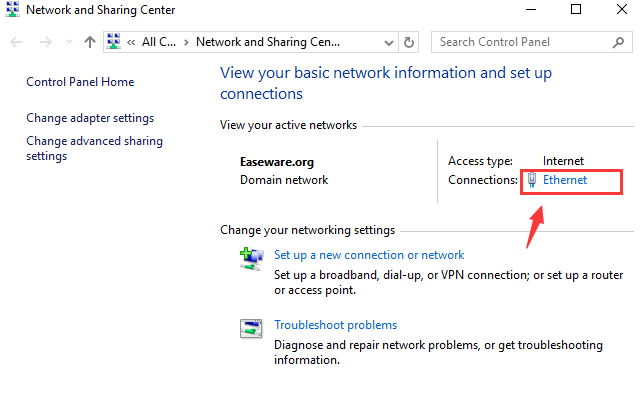Go to Control Panel Home
Viewport: 643px width, 406px height.
tap(80, 82)
